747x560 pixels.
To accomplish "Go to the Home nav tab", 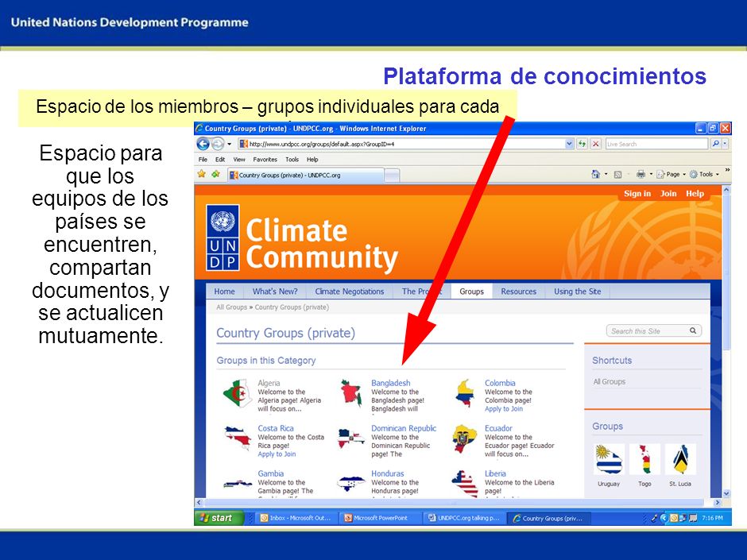I will click(224, 292).
